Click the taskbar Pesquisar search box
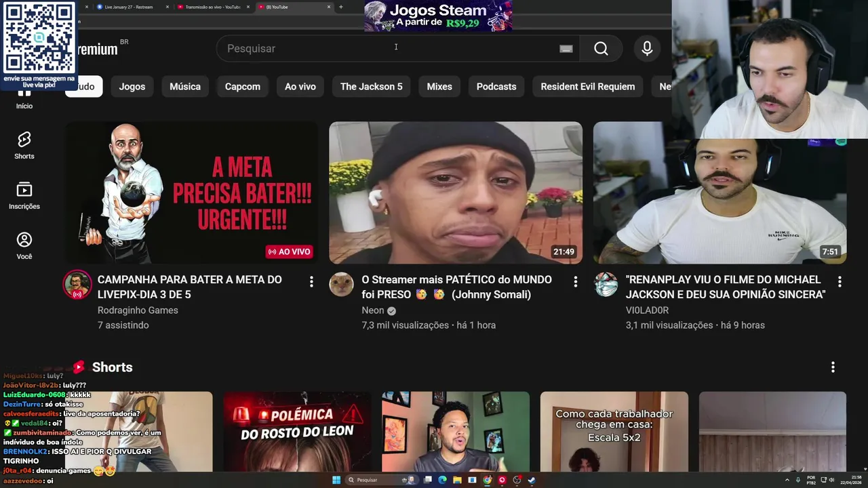 click(x=382, y=480)
